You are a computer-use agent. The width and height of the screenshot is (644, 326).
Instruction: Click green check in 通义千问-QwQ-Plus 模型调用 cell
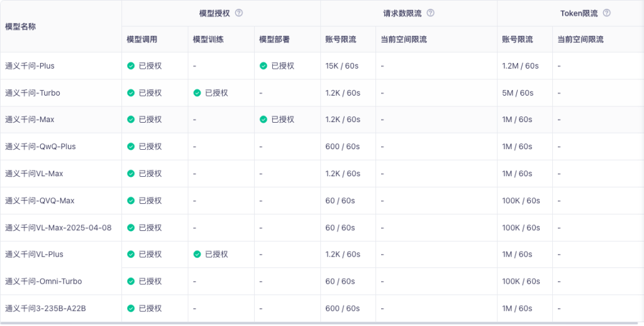131,147
